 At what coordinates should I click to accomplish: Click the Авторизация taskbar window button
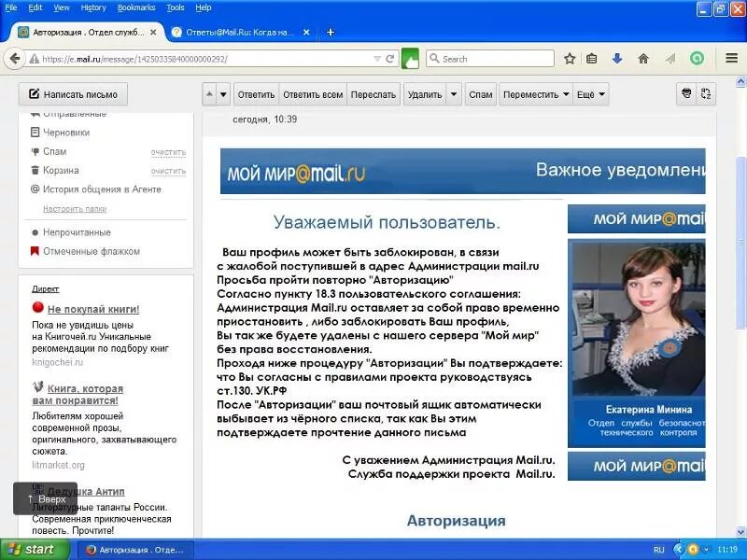click(136, 550)
